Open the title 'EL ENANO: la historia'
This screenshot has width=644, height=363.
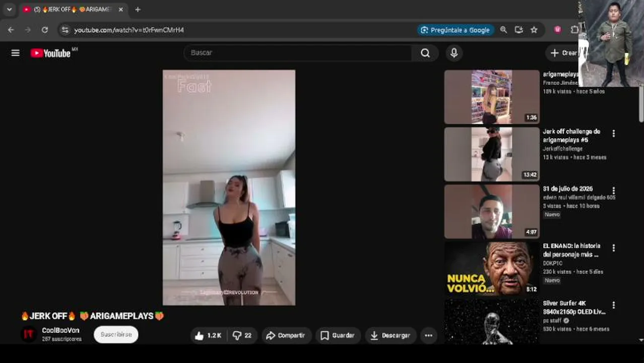click(571, 250)
